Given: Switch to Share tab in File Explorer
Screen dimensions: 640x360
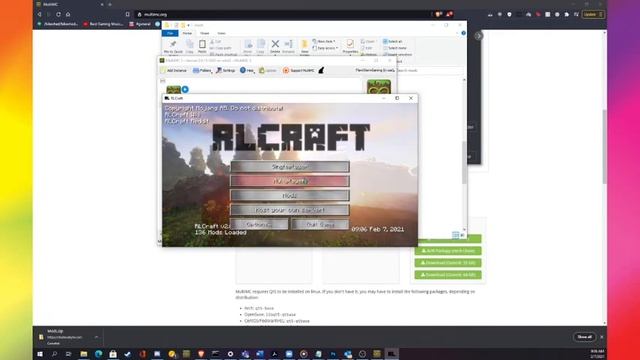Looking at the screenshot, I should click(x=204, y=33).
